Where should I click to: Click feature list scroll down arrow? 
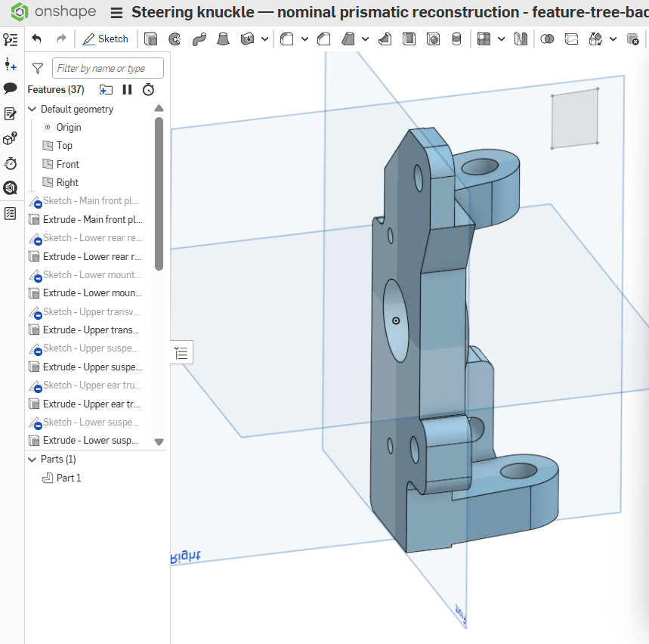tap(159, 441)
